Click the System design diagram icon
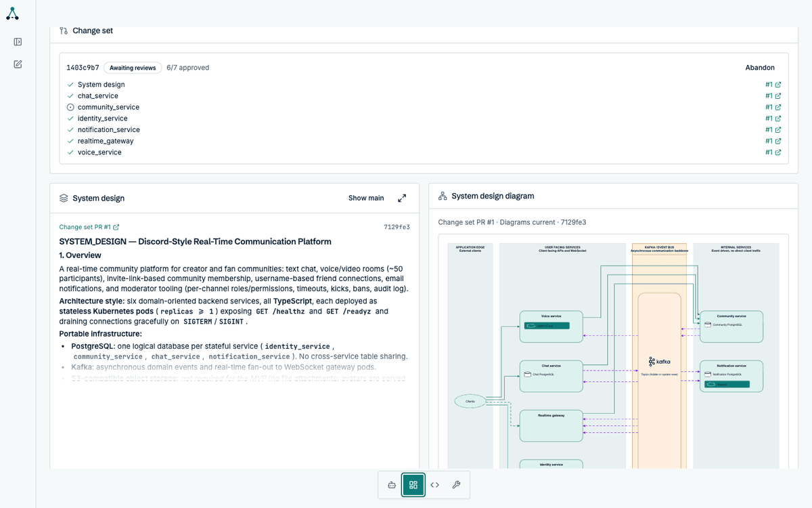The image size is (812, 508). tap(443, 196)
